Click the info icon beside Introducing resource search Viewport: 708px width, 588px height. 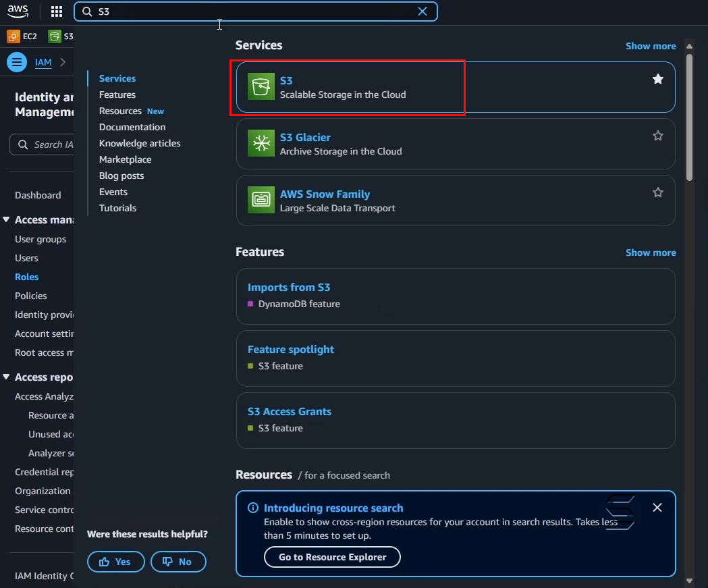click(x=253, y=508)
